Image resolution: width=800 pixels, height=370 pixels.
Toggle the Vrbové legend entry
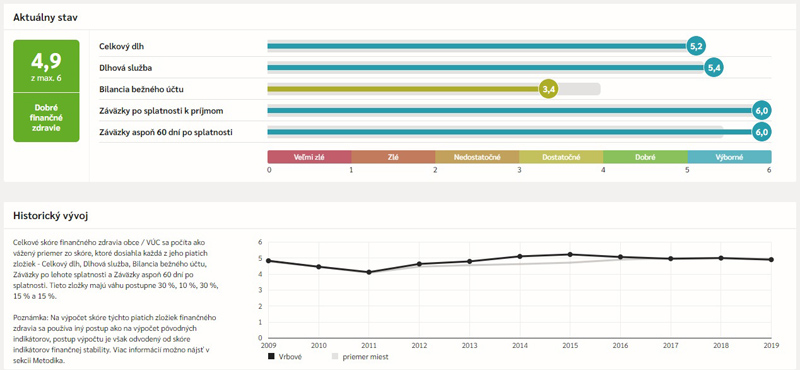tap(285, 357)
